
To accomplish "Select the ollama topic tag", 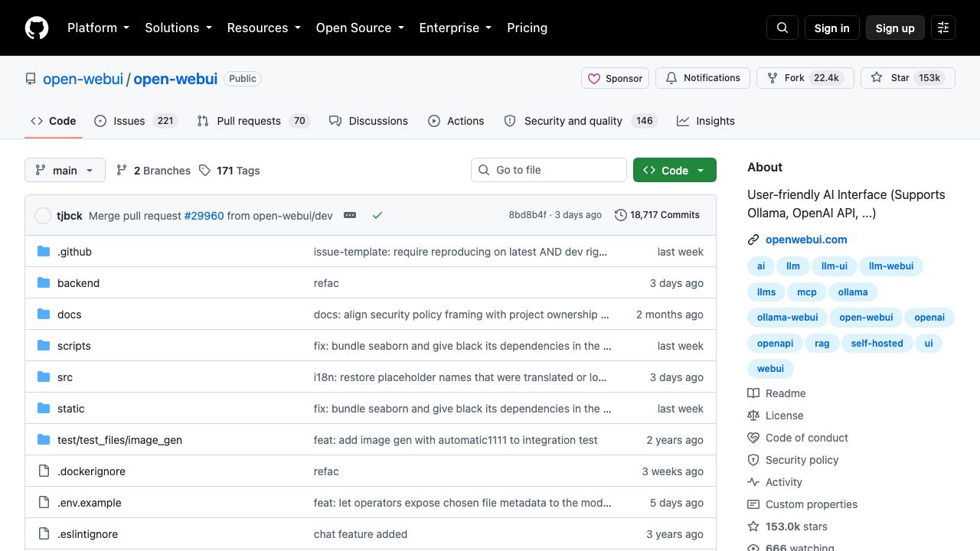I will coord(853,292).
